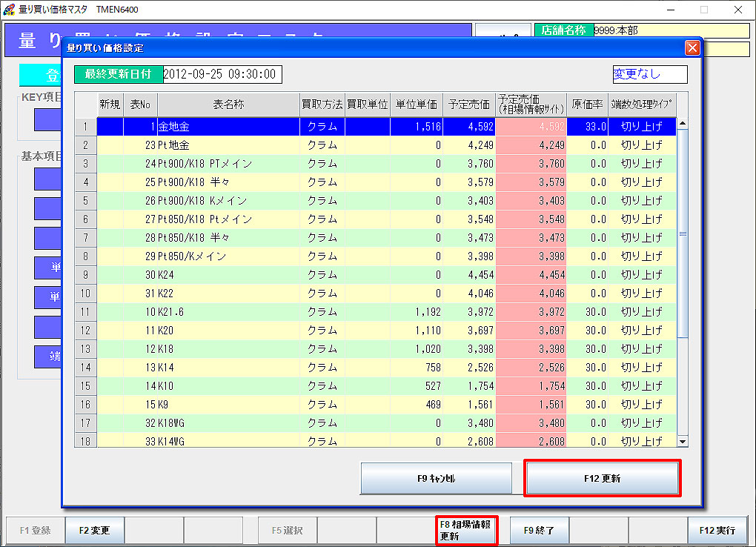Screen dimensions: 756x547
Task: Click the 変更なし status field
Action: 649,75
